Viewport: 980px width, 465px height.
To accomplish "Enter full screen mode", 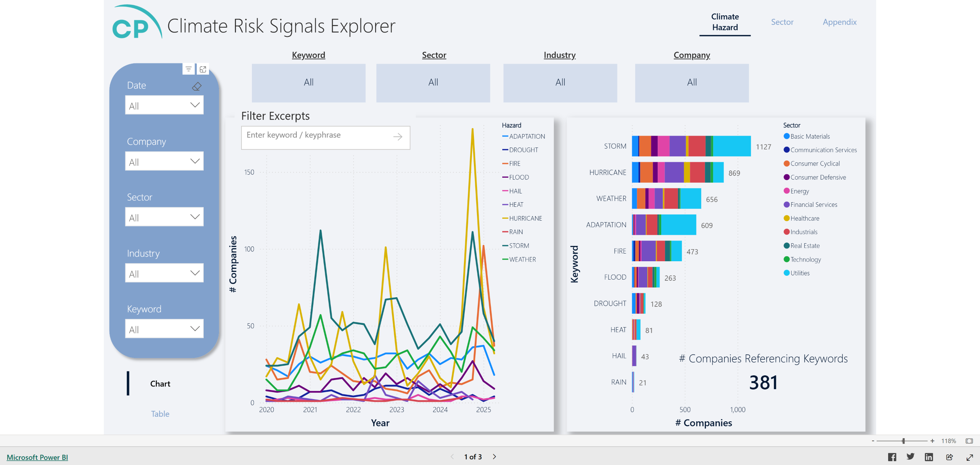I will 970,457.
